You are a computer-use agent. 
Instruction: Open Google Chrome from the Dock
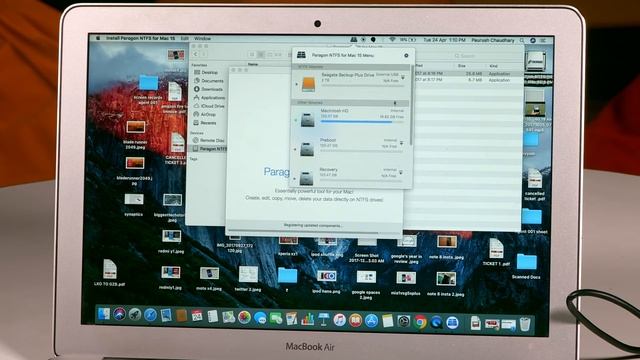(420, 322)
